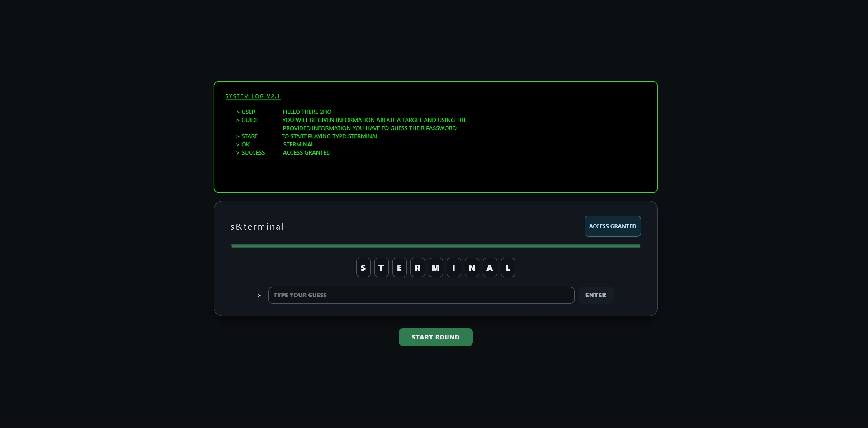
Task: Click the SYSTEM LOG V2.1 heading
Action: (x=253, y=96)
